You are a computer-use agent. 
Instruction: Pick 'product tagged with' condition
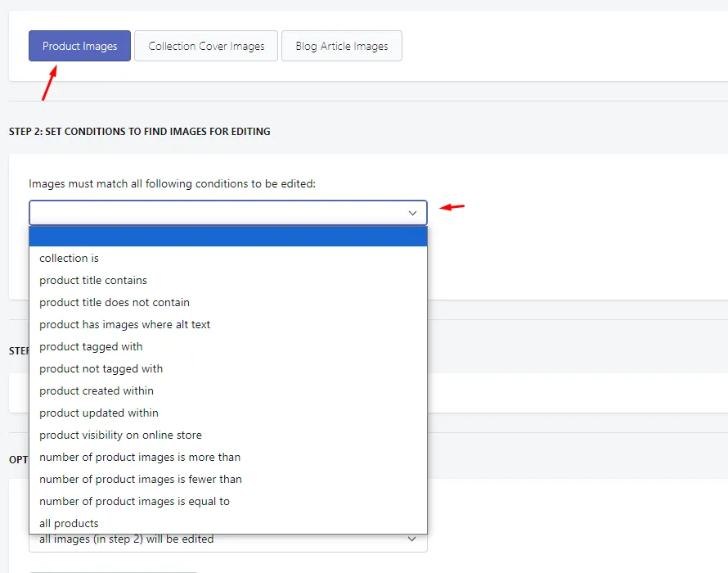coord(228,347)
